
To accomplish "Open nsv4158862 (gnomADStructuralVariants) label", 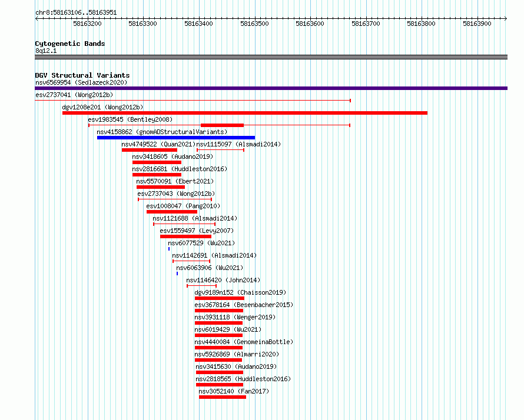I will coord(162,132).
